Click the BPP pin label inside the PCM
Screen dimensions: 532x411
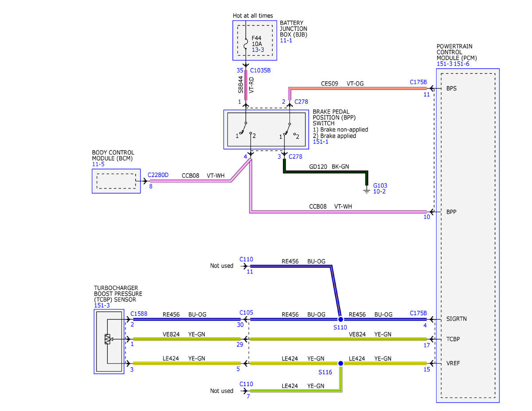pos(452,212)
